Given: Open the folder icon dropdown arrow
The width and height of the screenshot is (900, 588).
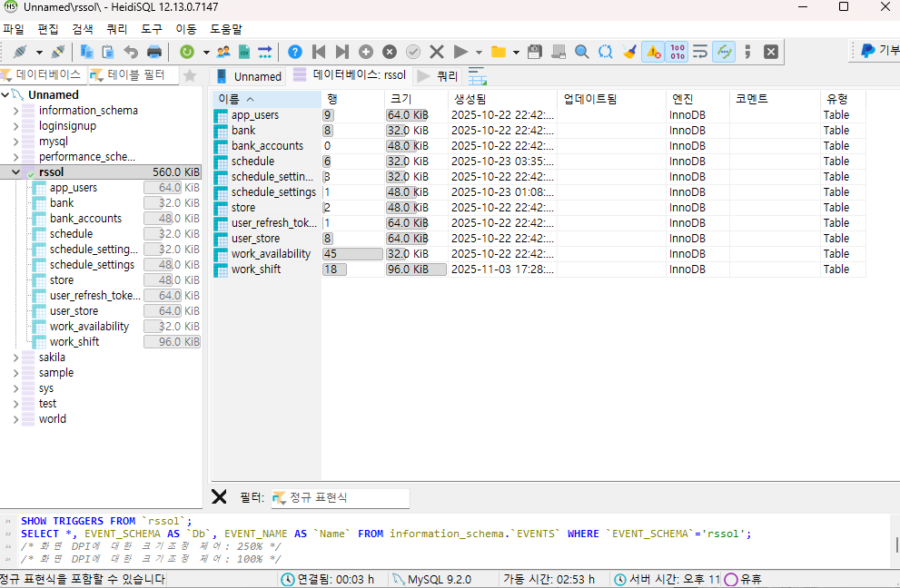Looking at the screenshot, I should (516, 53).
